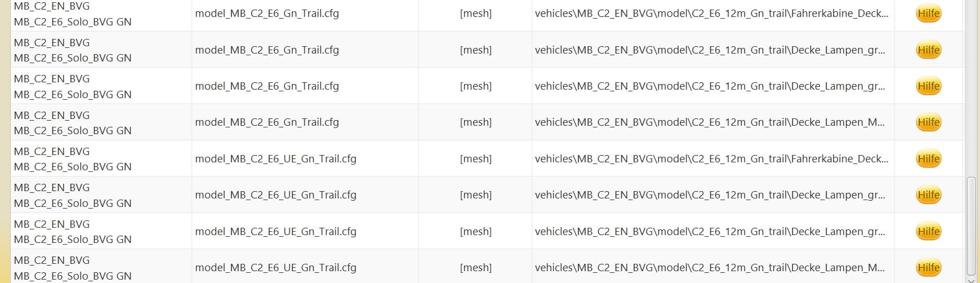
Task: Click the scroll-down arrow of the scrollbar
Action: (971, 279)
